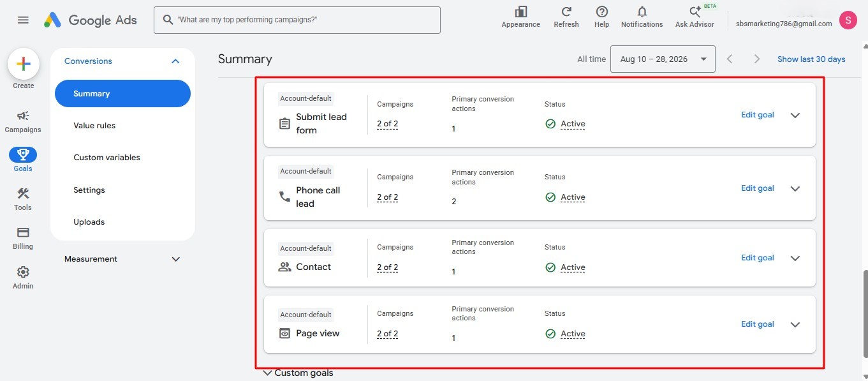Focus the top performing campaigns search box
This screenshot has width=868, height=381.
point(297,20)
